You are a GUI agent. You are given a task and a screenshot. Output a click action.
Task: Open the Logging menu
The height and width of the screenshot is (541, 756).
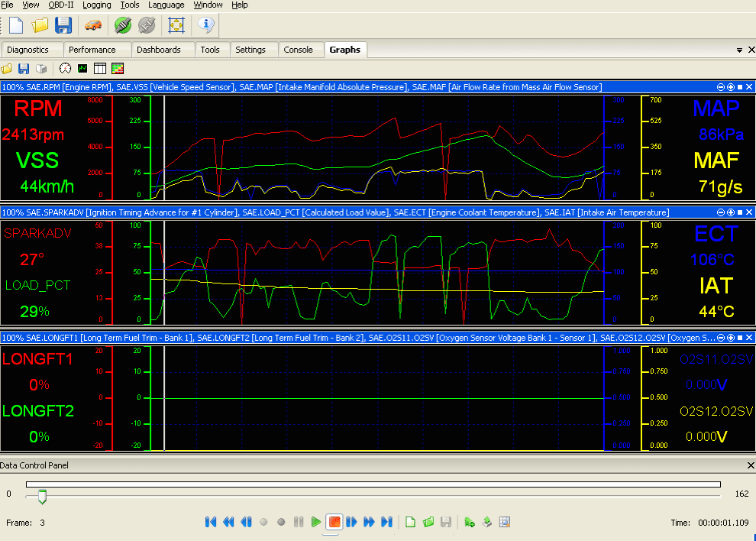click(95, 5)
